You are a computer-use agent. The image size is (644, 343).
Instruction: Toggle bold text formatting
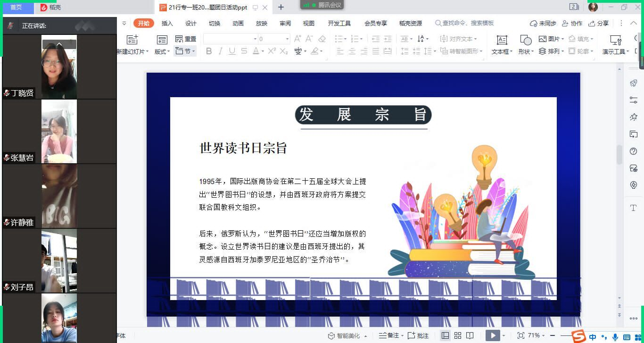pos(209,51)
